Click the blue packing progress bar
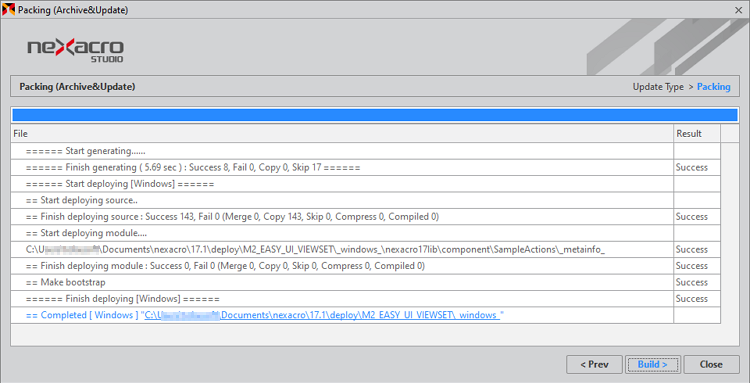This screenshot has width=750, height=383. coord(375,115)
